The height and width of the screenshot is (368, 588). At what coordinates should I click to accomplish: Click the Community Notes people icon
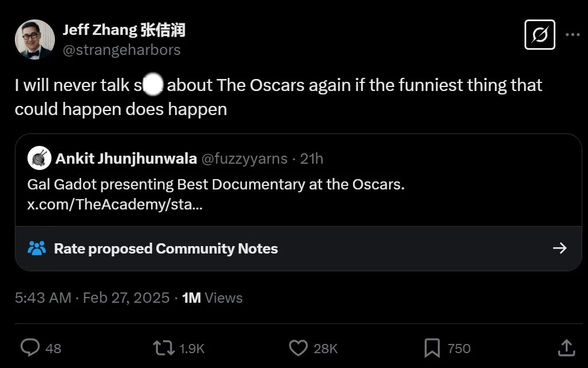coord(37,248)
